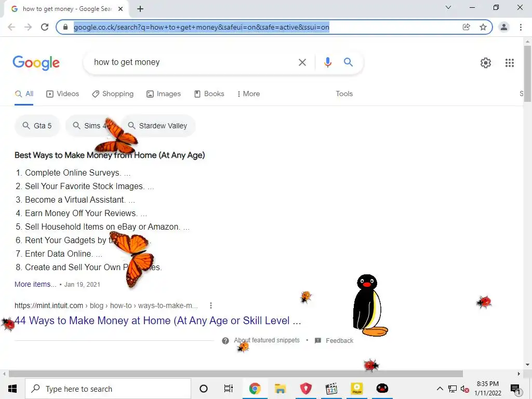Screen dimensions: 532x399
Task: Open the Chrome profile avatar
Action: click(x=504, y=27)
